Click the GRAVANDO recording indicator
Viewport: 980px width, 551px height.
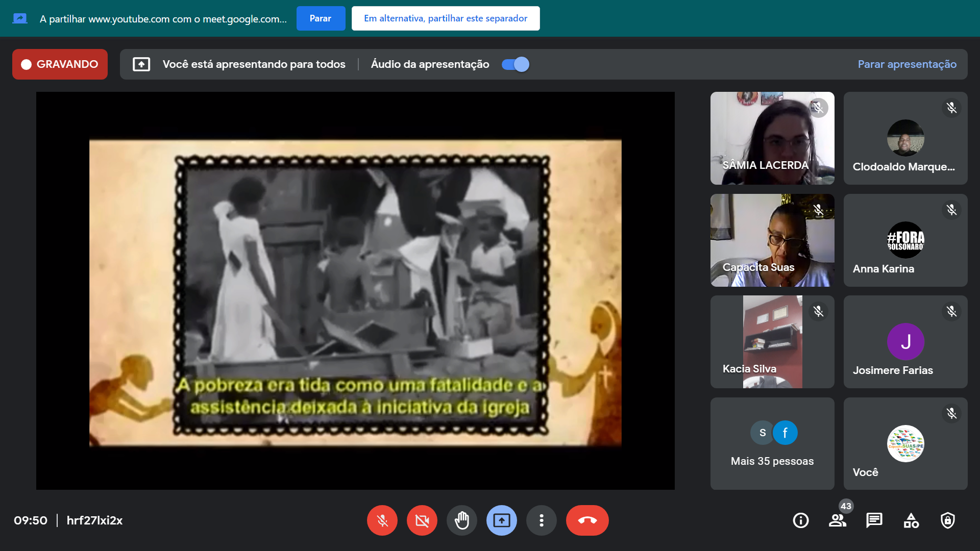coord(60,64)
